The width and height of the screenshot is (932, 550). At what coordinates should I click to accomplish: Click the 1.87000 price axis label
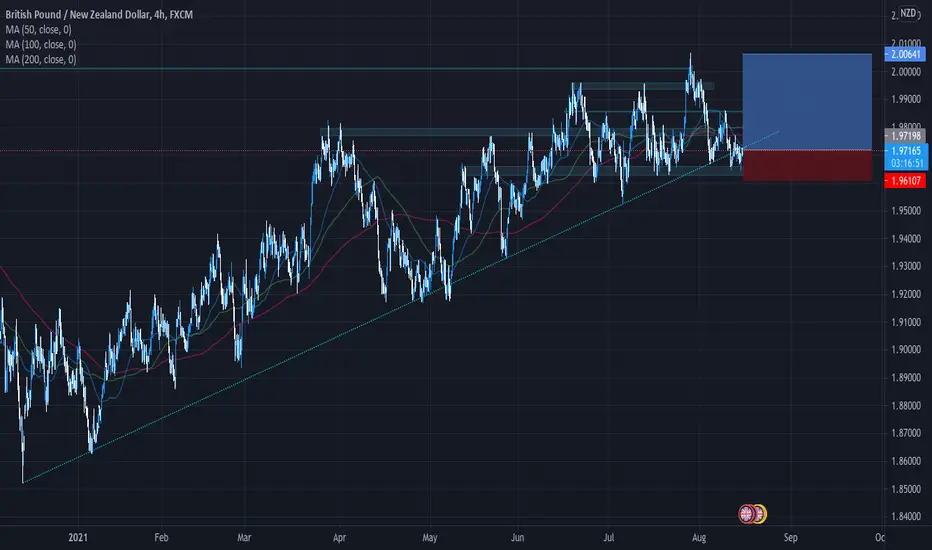(x=905, y=433)
